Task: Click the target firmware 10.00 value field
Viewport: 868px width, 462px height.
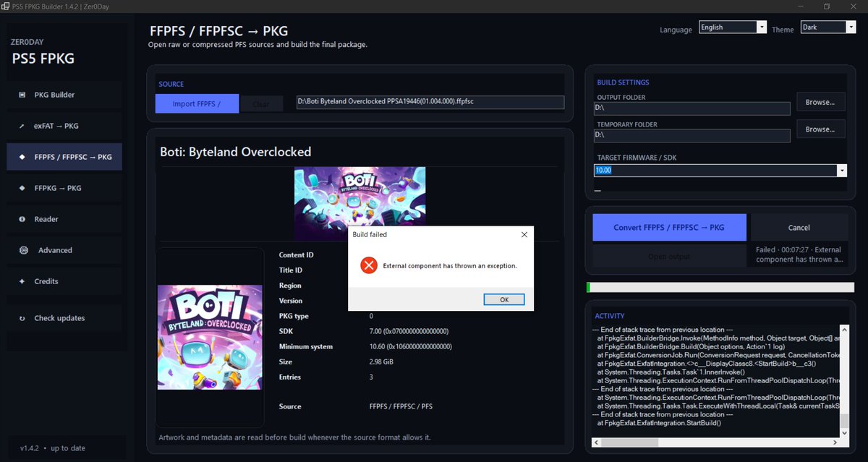Action: (715, 170)
